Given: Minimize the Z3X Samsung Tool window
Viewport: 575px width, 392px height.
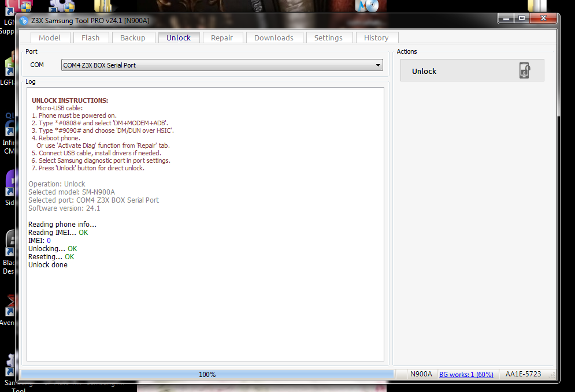Looking at the screenshot, I should click(506, 18).
